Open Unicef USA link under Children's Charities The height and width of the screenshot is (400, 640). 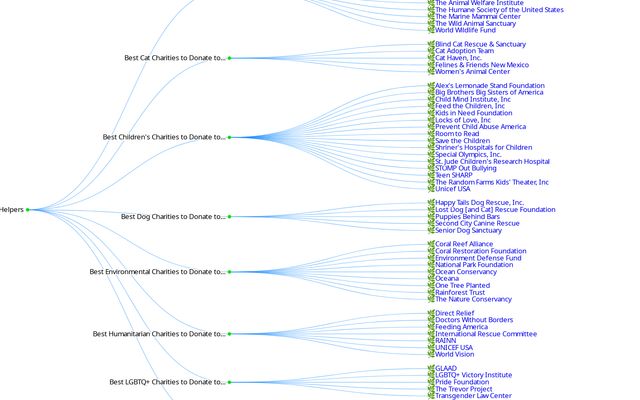point(453,189)
